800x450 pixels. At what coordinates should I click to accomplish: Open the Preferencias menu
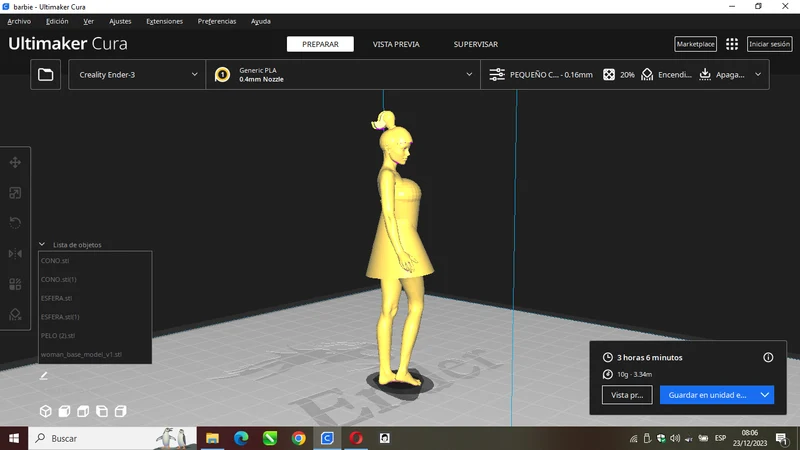coord(217,21)
